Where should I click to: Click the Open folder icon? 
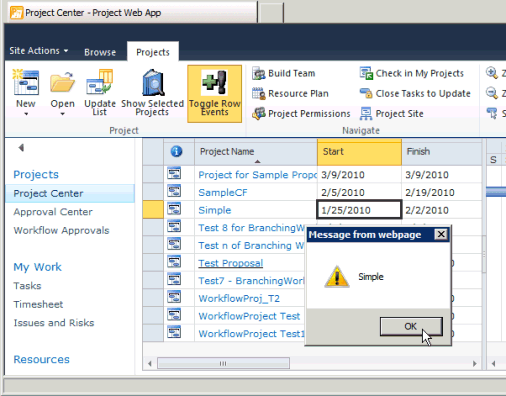tap(62, 82)
